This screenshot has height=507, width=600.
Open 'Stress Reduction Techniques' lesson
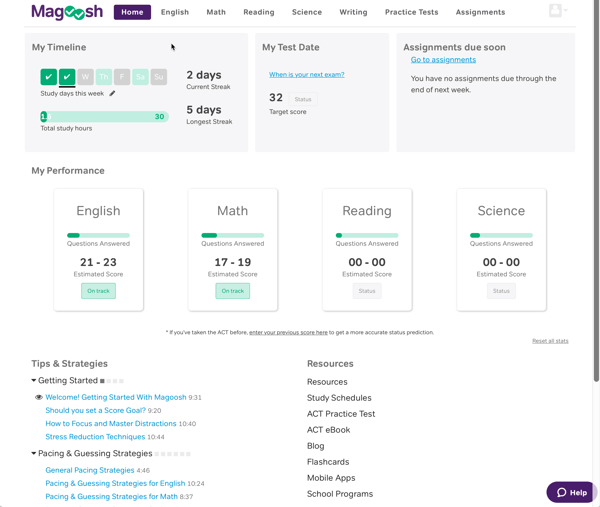tap(95, 437)
